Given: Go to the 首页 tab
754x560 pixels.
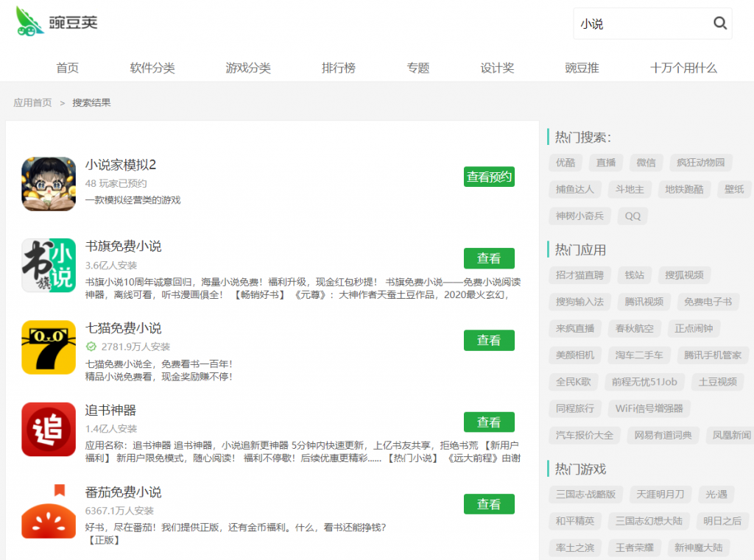Looking at the screenshot, I should click(67, 68).
